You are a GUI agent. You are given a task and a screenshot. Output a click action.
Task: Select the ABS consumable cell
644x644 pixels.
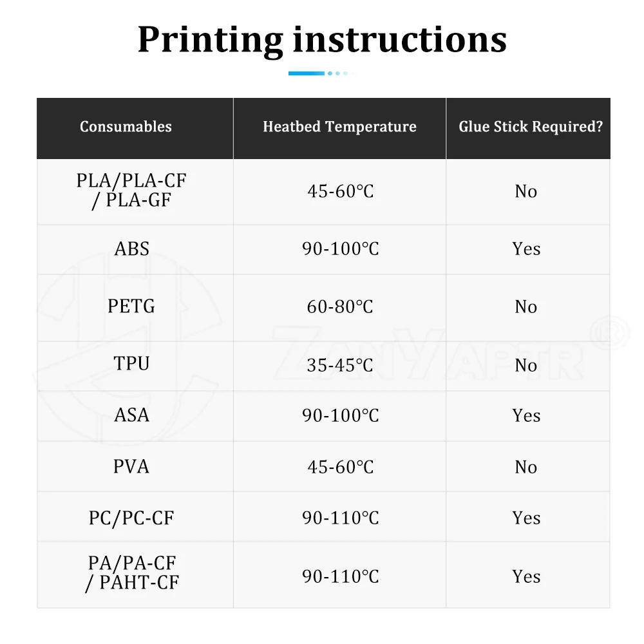pyautogui.click(x=131, y=249)
